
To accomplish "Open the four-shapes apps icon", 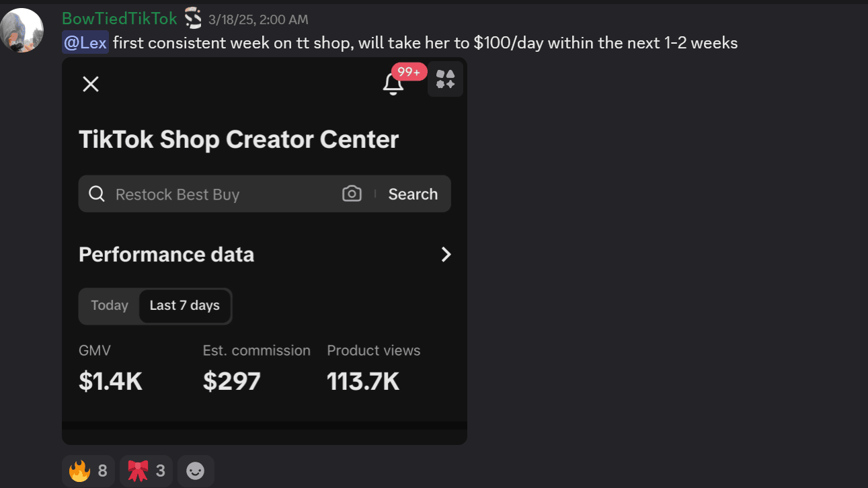I will 445,79.
